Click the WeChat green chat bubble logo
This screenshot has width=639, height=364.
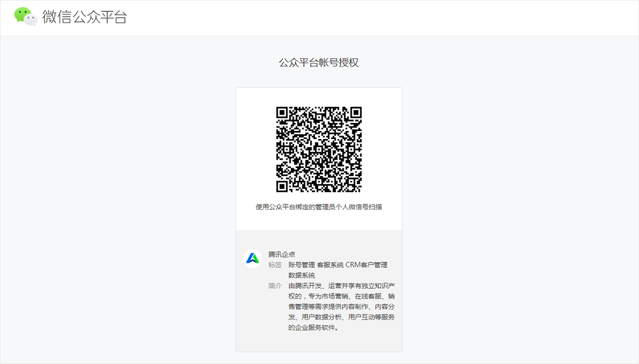26,16
